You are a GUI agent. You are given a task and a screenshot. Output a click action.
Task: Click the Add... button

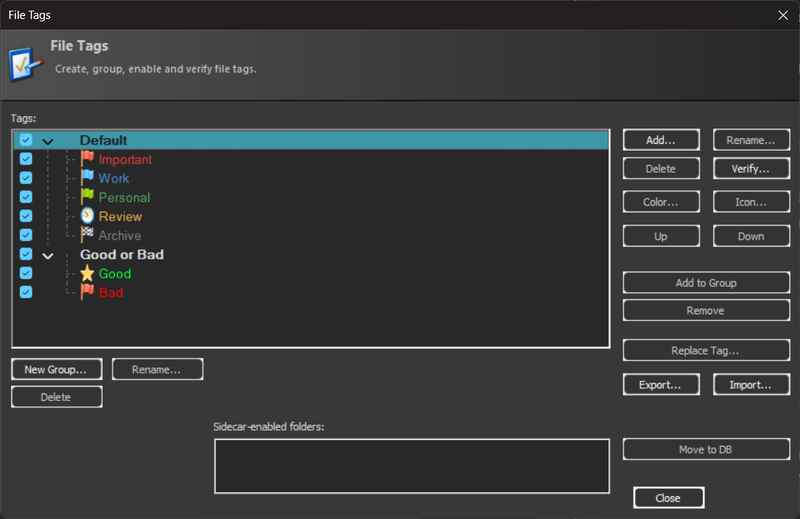661,140
